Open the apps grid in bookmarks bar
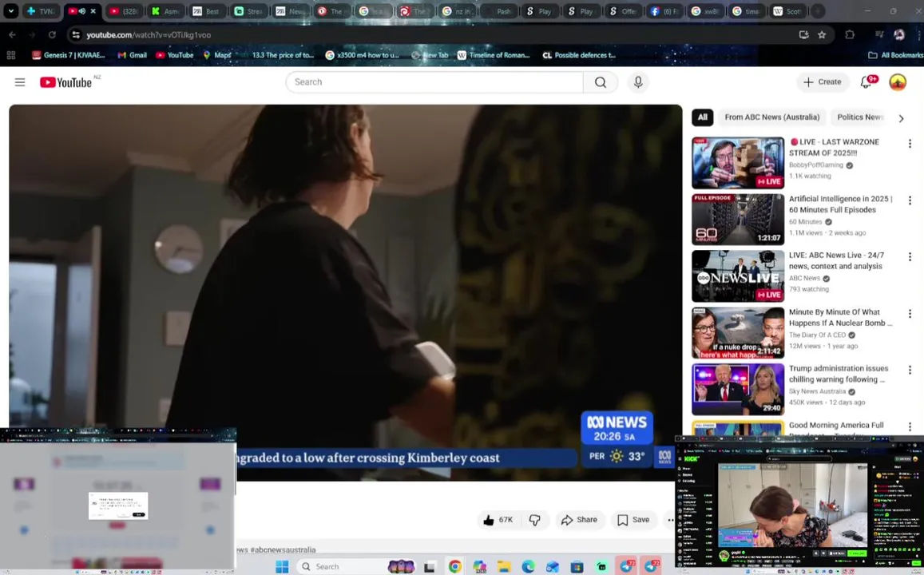The width and height of the screenshot is (924, 575). point(10,55)
